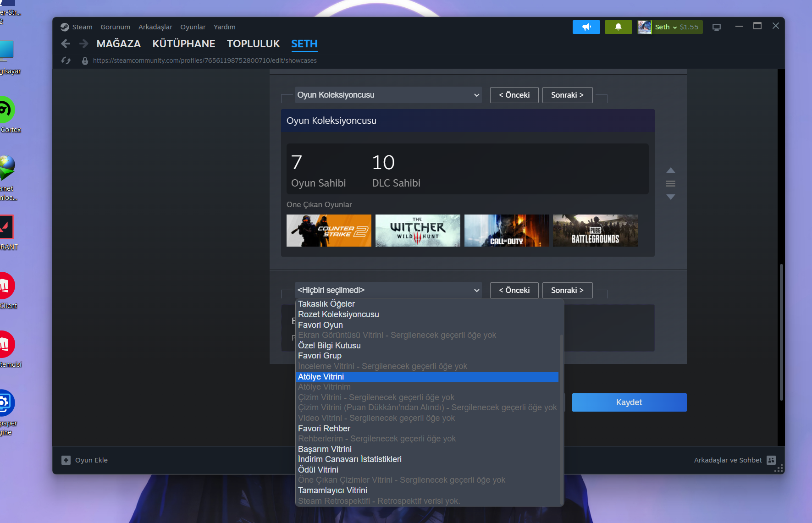Go to the KÜTÜPHANE tab
The image size is (812, 523).
click(x=184, y=44)
